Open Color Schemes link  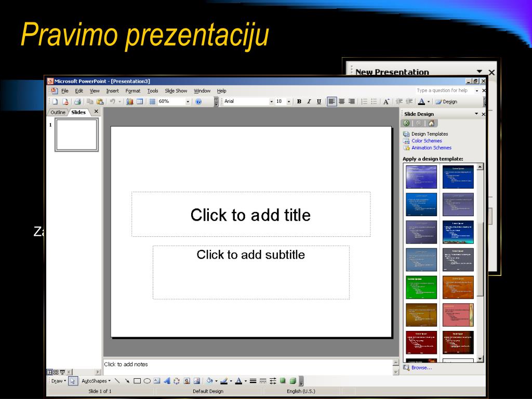tap(427, 141)
